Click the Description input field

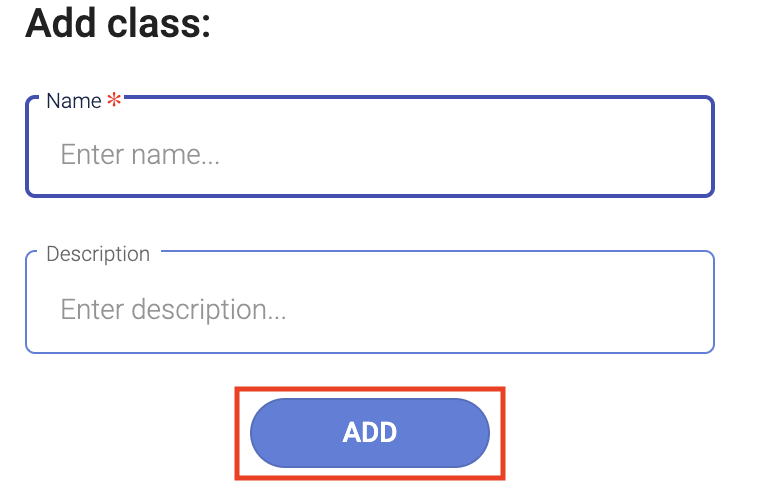click(x=369, y=309)
